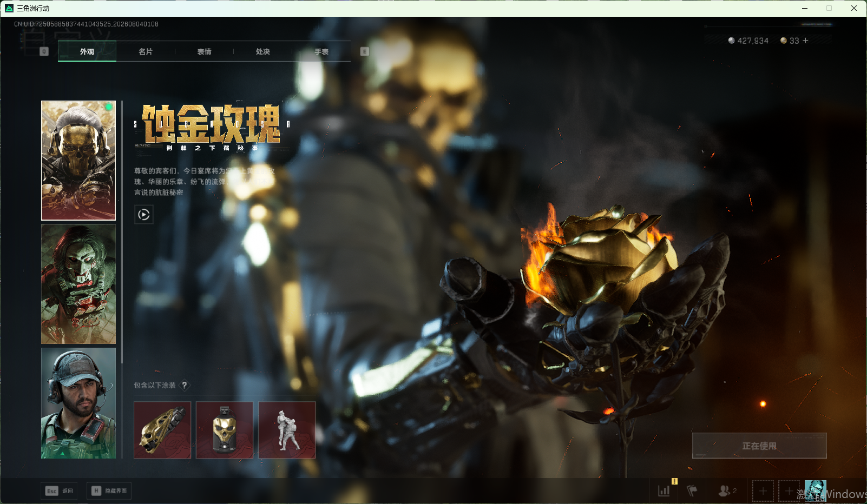Screen dimensions: 867x504
Task: Open the 包含以下涂装 help question mark
Action: (x=185, y=385)
